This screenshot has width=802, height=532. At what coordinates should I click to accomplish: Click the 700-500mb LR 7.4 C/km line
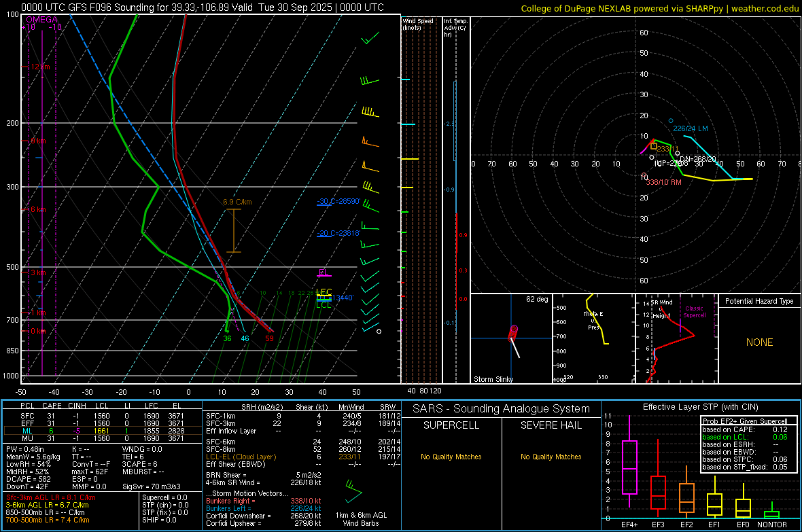(48, 520)
